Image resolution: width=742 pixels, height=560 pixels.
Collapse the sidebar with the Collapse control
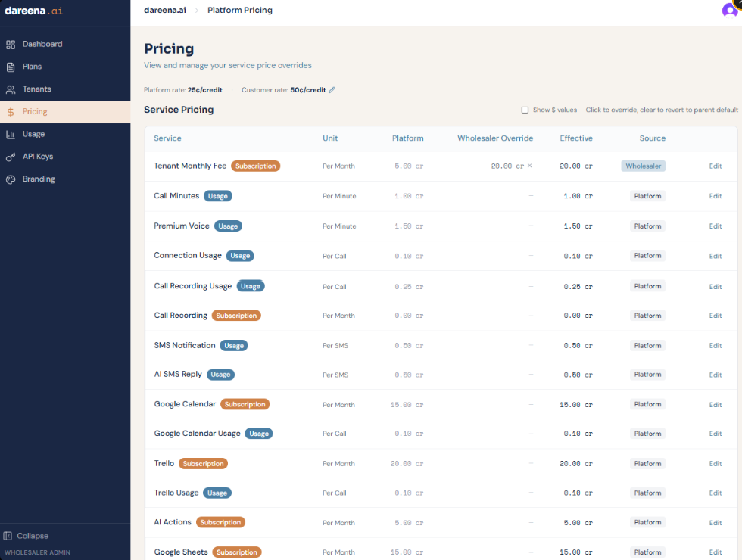point(26,536)
